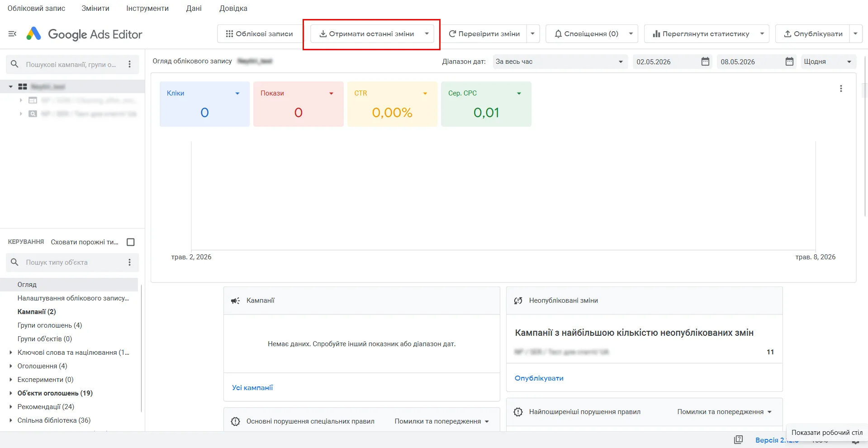Open the three-dot menu of the campaign search
The image size is (868, 448).
pyautogui.click(x=130, y=64)
